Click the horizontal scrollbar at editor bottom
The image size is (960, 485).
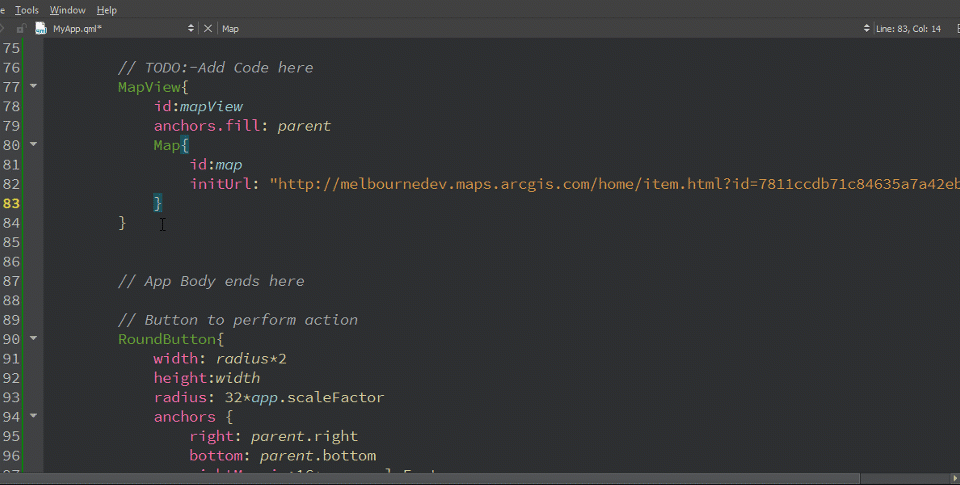(430, 478)
